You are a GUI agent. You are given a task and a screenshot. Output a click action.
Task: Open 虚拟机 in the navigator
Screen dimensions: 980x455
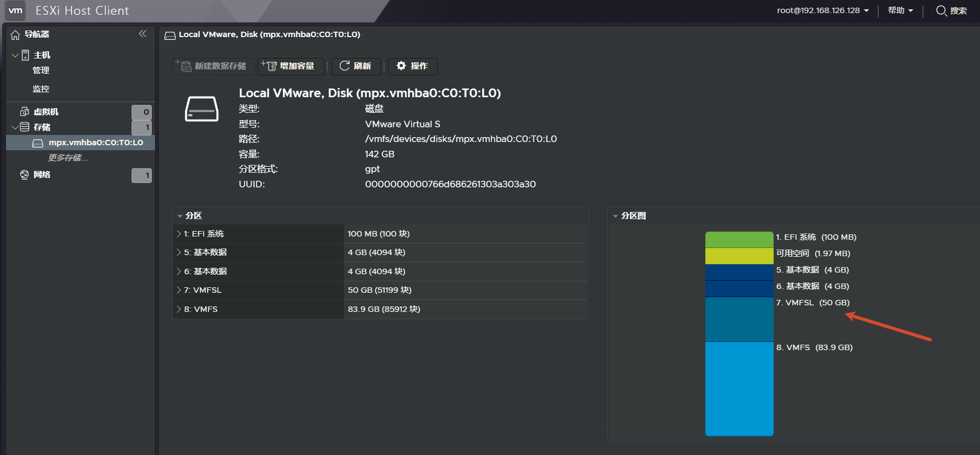click(46, 112)
